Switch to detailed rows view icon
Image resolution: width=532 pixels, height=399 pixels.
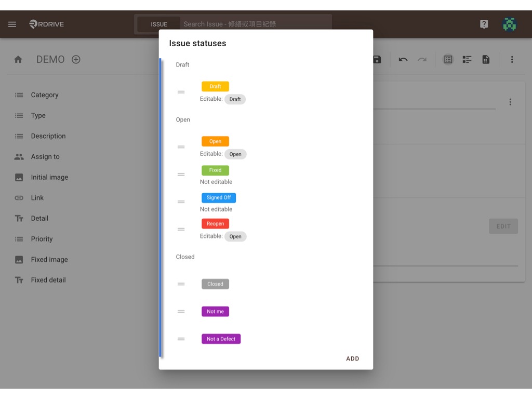(x=467, y=59)
